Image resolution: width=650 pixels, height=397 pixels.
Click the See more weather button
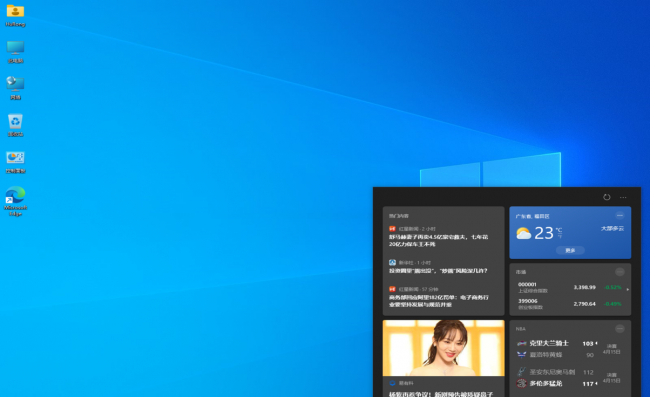[x=570, y=250]
